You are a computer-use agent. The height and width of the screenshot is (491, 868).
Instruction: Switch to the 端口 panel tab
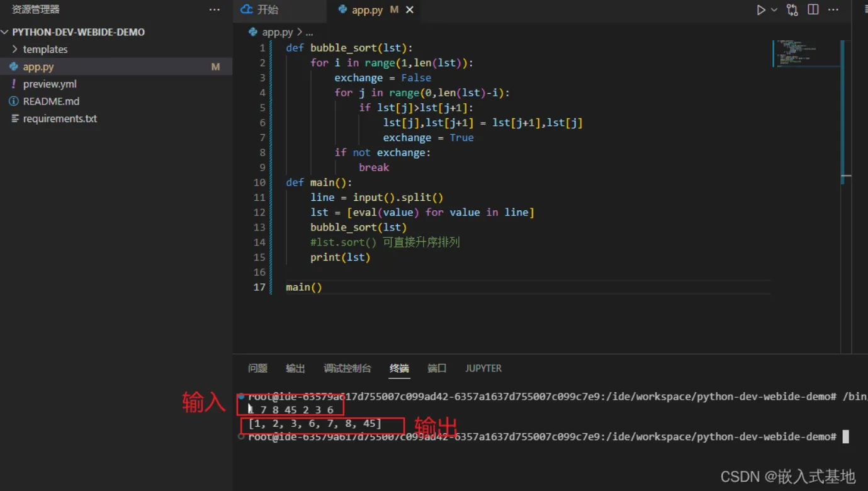click(x=437, y=368)
